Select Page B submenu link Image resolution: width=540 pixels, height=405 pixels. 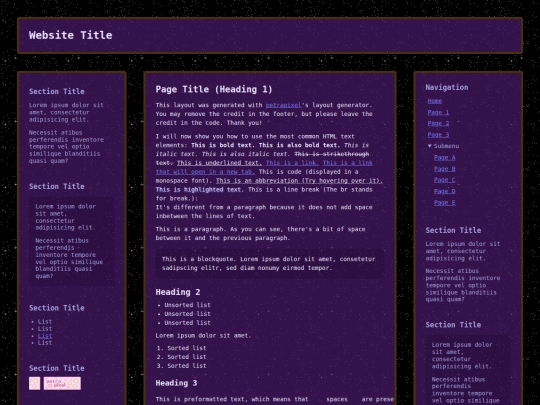point(445,169)
